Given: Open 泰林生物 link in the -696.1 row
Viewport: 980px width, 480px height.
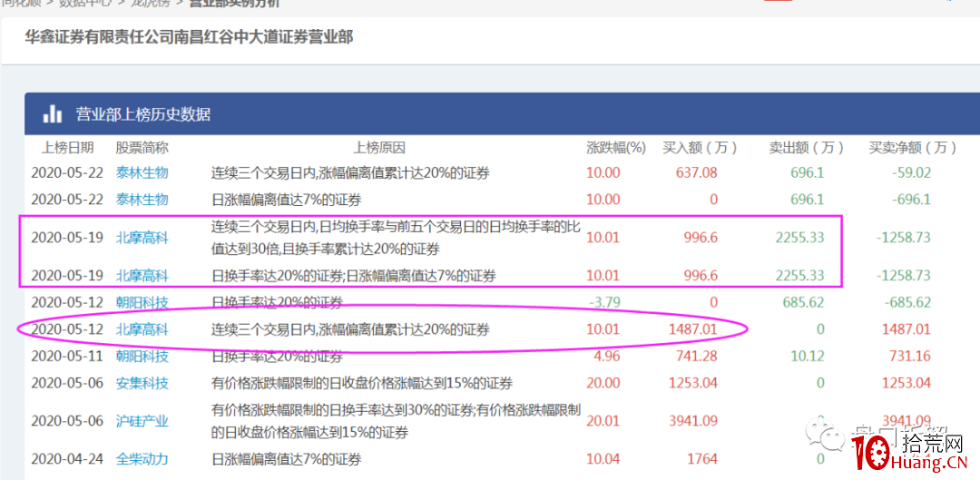Looking at the screenshot, I should pyautogui.click(x=142, y=200).
